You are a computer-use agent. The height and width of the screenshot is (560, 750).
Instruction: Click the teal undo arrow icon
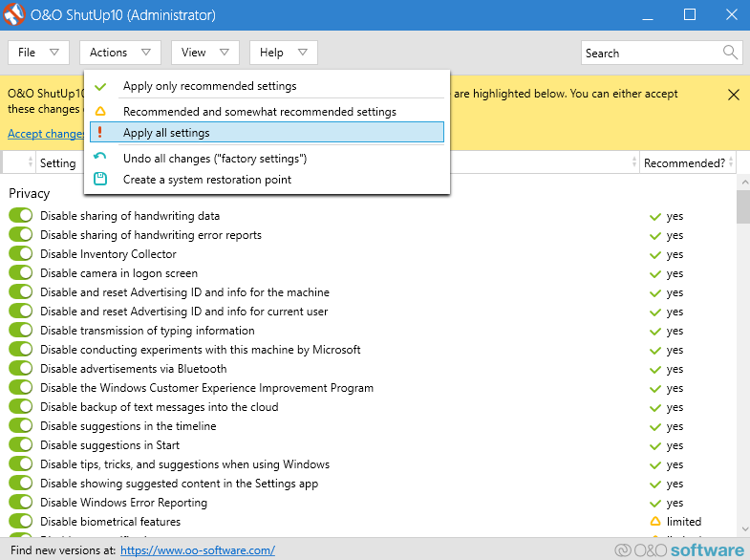(x=100, y=157)
